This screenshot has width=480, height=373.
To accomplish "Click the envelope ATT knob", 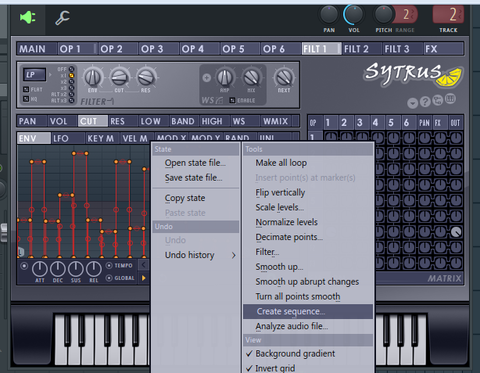I will [40, 269].
